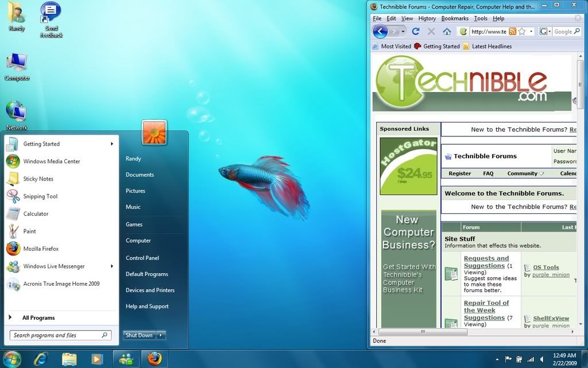
Task: Open the Computer desktop icon
Action: click(17, 67)
